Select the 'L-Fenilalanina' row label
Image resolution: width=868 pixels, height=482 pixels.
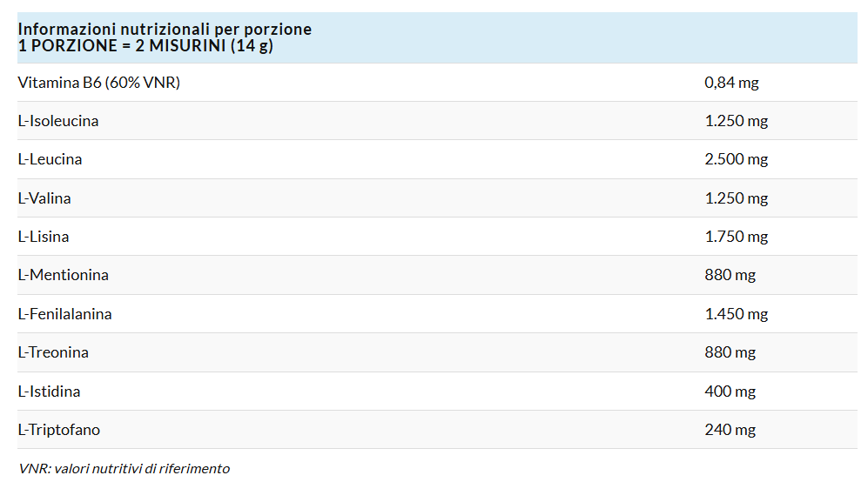64,314
